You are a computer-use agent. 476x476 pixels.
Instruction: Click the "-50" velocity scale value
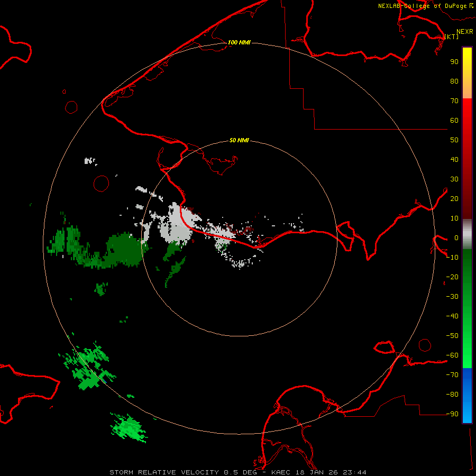pyautogui.click(x=452, y=336)
